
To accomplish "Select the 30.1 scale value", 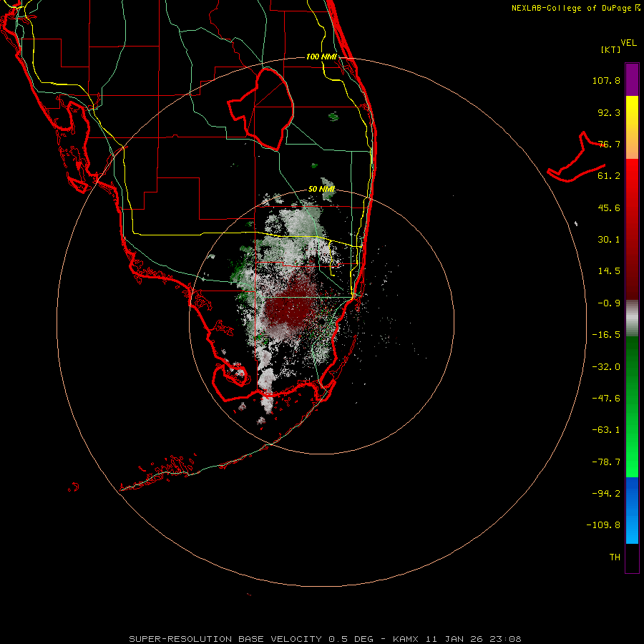I will [x=609, y=240].
